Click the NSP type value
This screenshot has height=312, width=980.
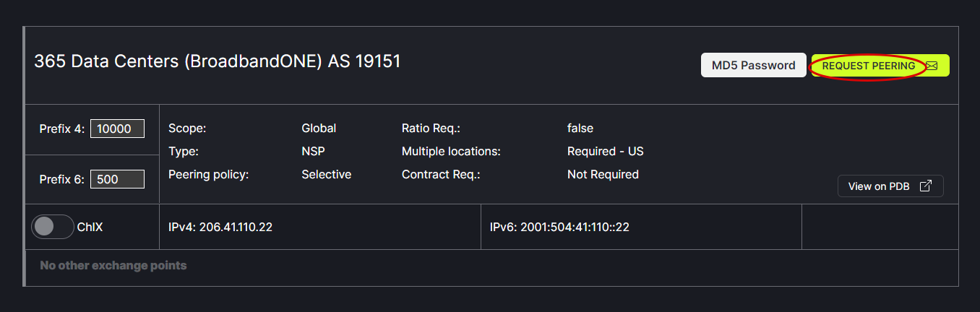coord(313,151)
